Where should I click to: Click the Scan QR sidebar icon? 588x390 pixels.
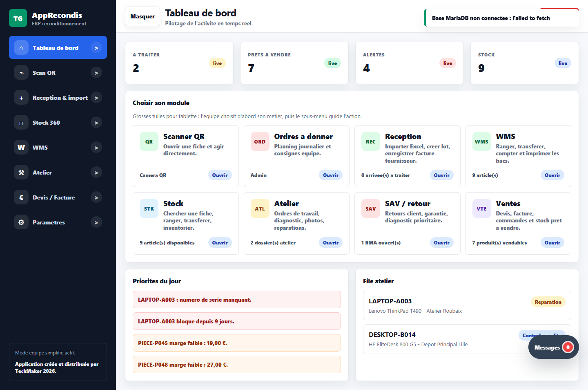21,73
